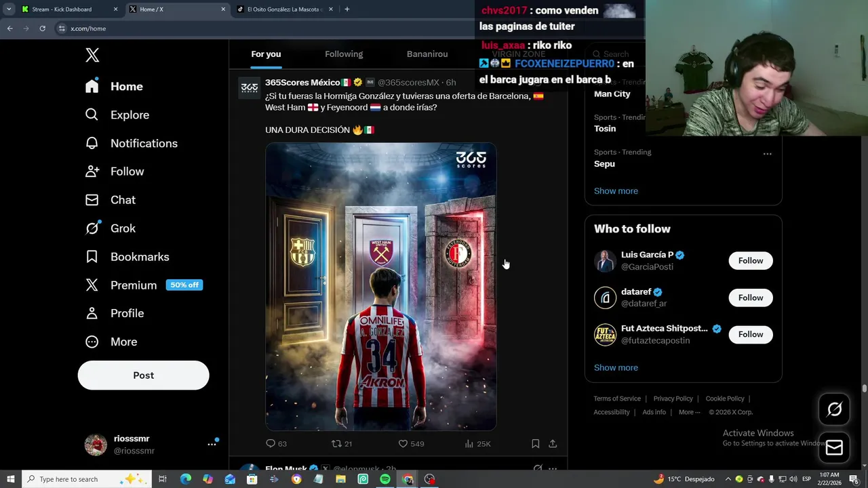Image resolution: width=868 pixels, height=488 pixels.
Task: Bookmark the 365Scores México post
Action: tap(535, 444)
